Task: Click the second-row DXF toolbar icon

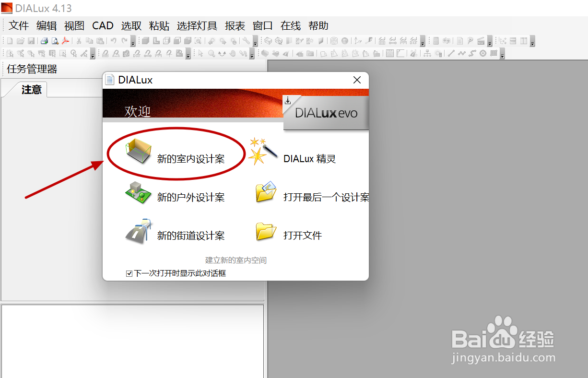Action: (137, 54)
